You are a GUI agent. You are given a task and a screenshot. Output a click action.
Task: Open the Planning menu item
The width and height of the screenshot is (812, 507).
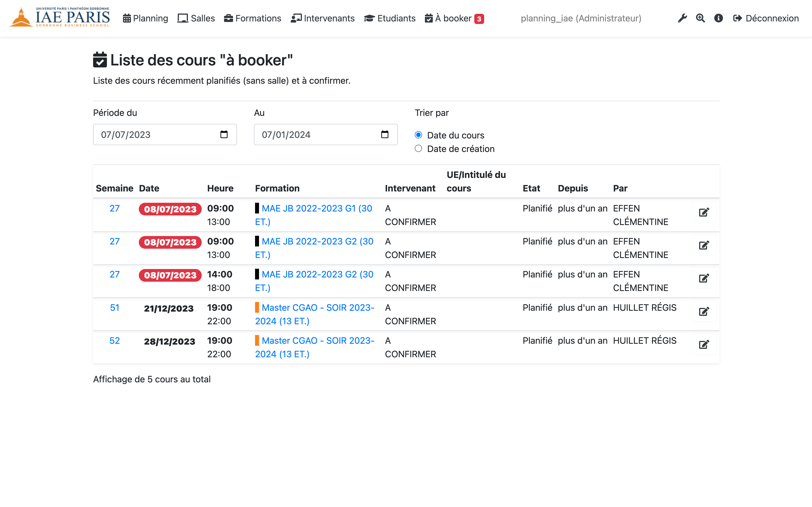(x=146, y=18)
